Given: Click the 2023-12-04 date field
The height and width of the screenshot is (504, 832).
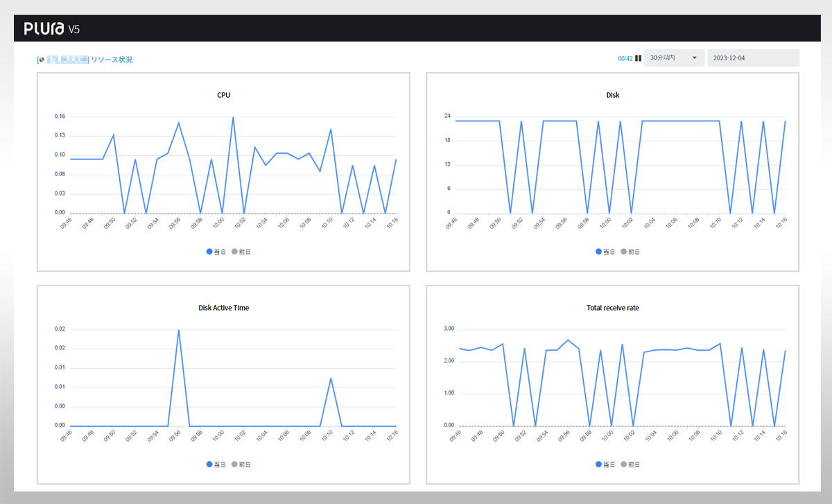Looking at the screenshot, I should coord(752,58).
